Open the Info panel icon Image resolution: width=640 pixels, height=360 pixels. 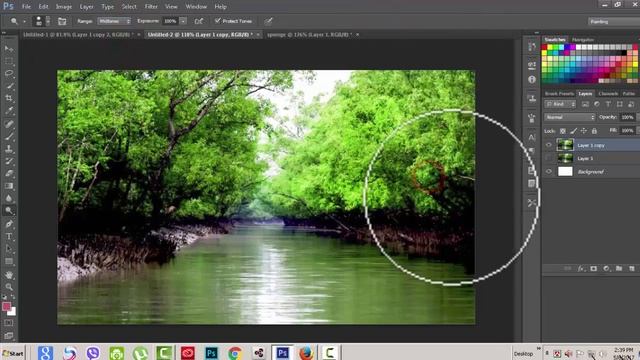(531, 80)
